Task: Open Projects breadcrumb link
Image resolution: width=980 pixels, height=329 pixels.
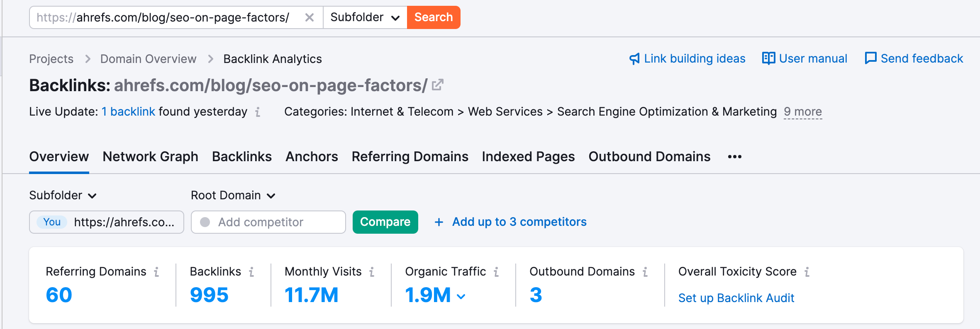Action: (51, 59)
